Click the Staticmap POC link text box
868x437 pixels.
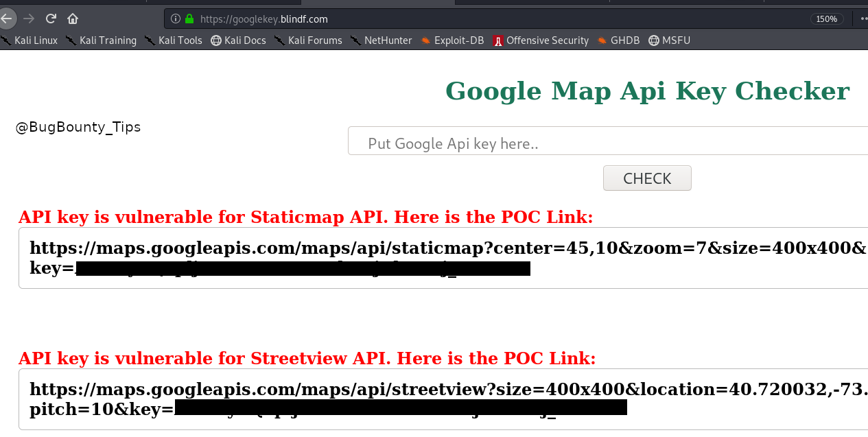pos(443,258)
